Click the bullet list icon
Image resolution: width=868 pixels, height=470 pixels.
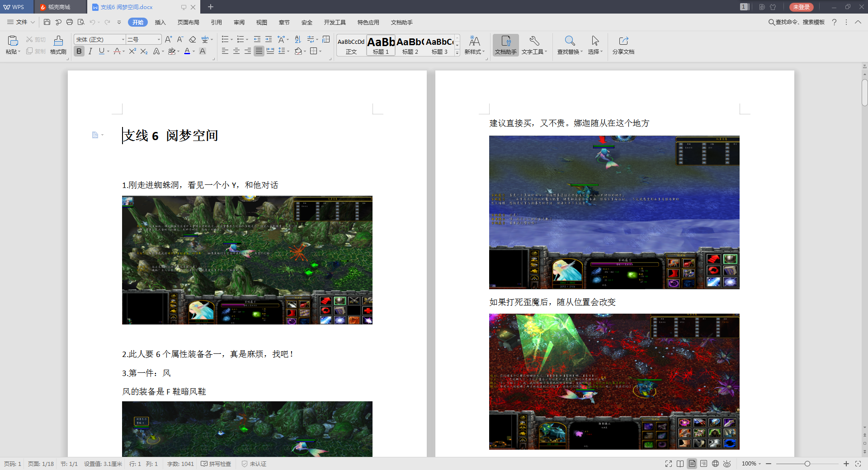pyautogui.click(x=225, y=40)
